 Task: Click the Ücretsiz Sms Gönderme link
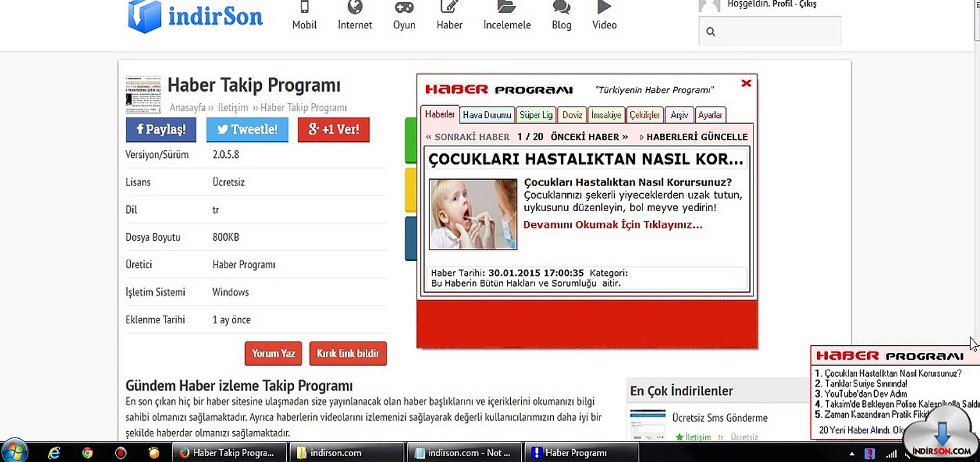click(x=720, y=418)
